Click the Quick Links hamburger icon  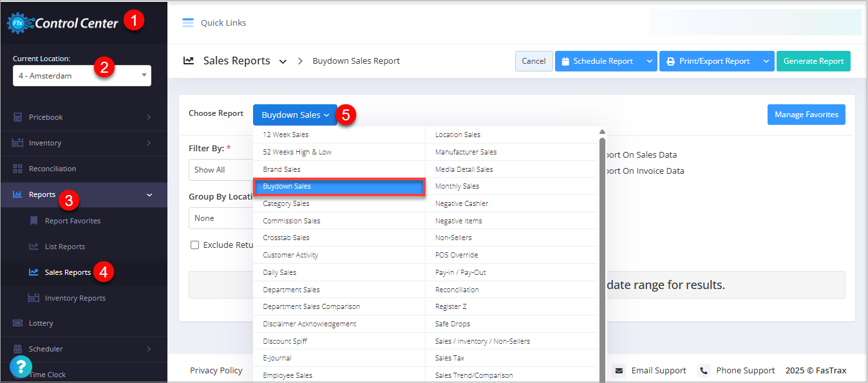(x=187, y=23)
